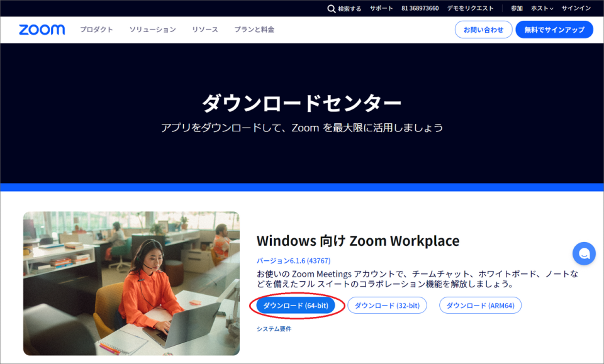Click the サインイン link
Viewport: 604px width, 364px height.
click(x=576, y=8)
